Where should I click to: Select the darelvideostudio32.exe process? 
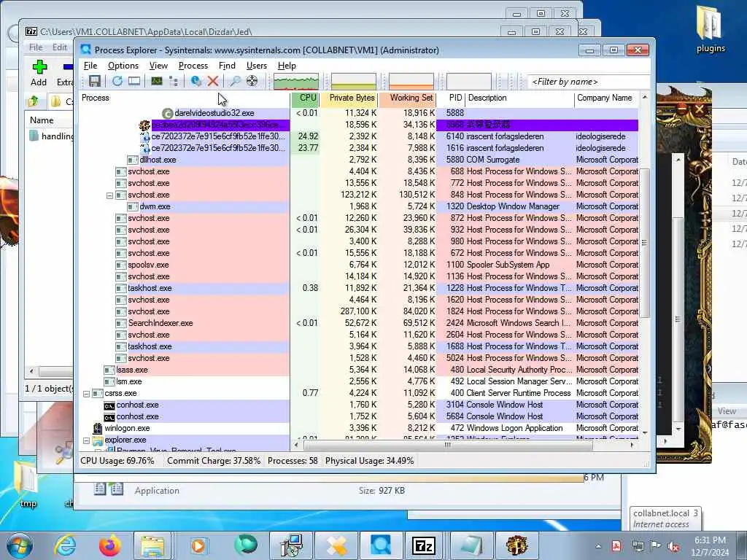coord(358,113)
